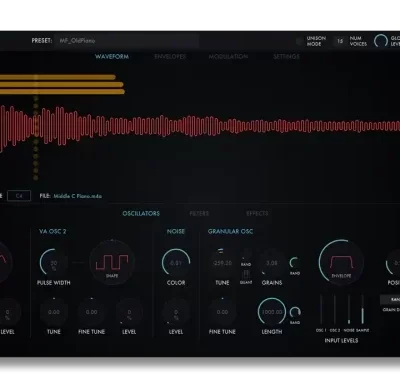The height and width of the screenshot is (390, 400).
Task: Click the RAND knob beside Grains
Action: (295, 263)
